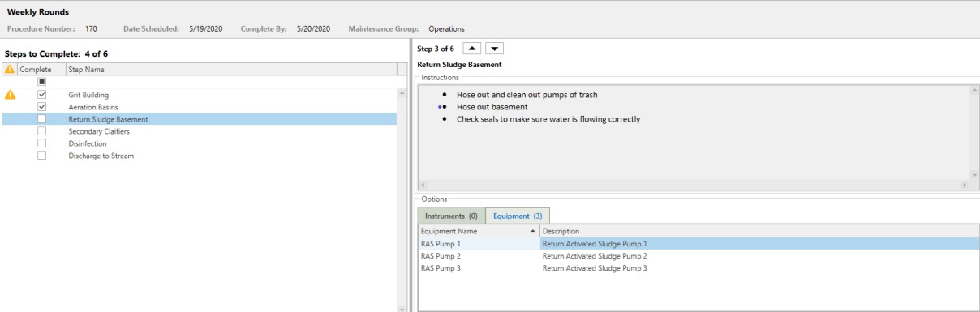The image size is (980, 312).
Task: Toggle the select-all checkbox under Complete header
Action: (x=42, y=82)
